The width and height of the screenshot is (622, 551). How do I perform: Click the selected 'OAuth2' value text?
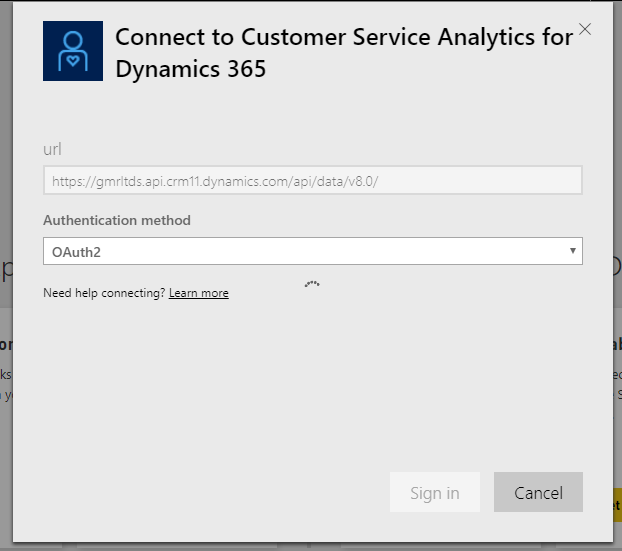(76, 252)
